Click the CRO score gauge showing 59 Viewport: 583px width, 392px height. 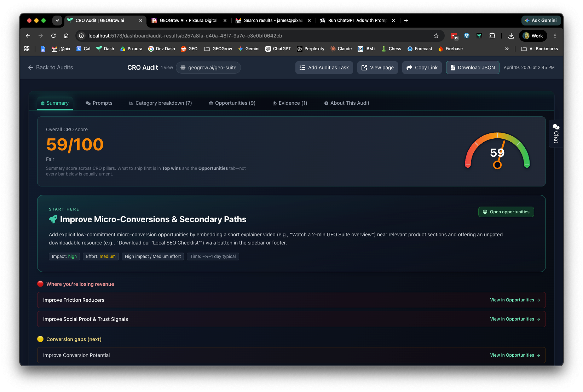pos(497,151)
